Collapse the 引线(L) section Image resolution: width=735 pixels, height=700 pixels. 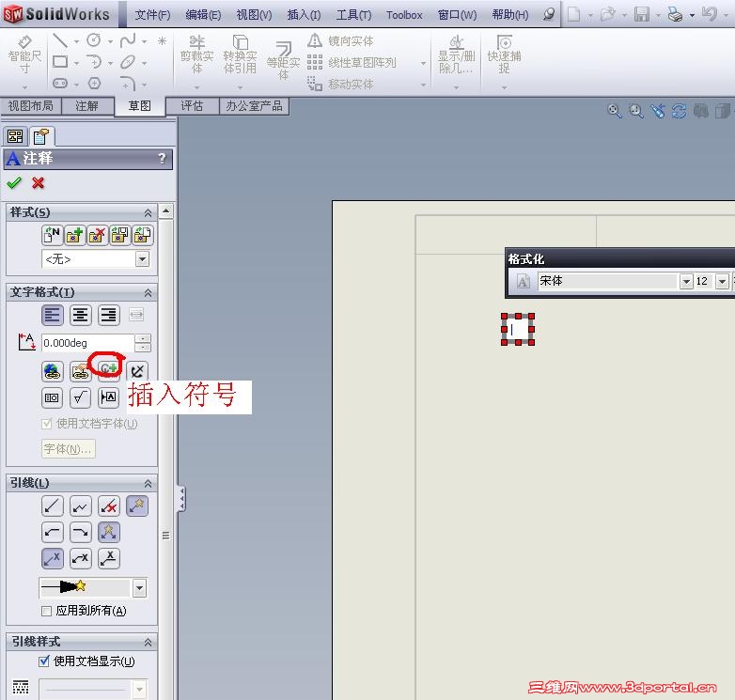point(148,483)
